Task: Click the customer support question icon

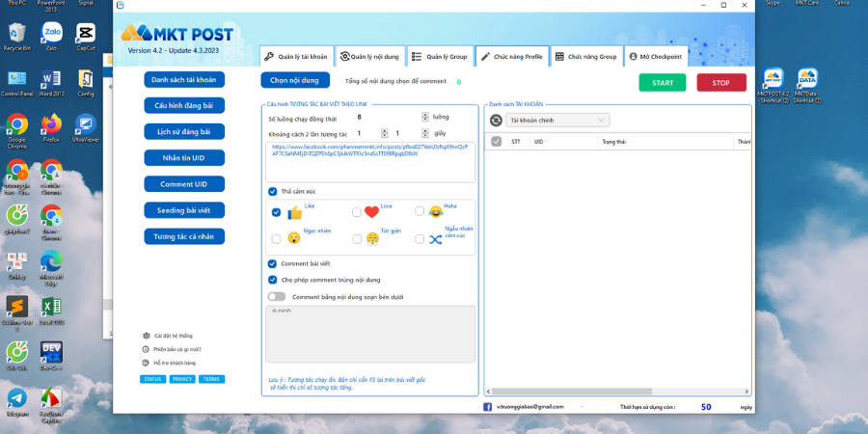Action: [x=146, y=363]
